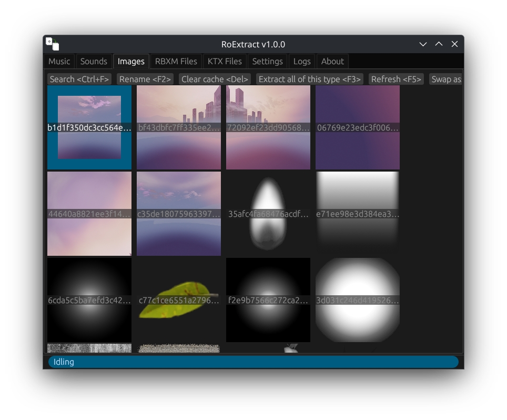Click the partially visible Swap assets button
507x420 pixels.
point(445,79)
